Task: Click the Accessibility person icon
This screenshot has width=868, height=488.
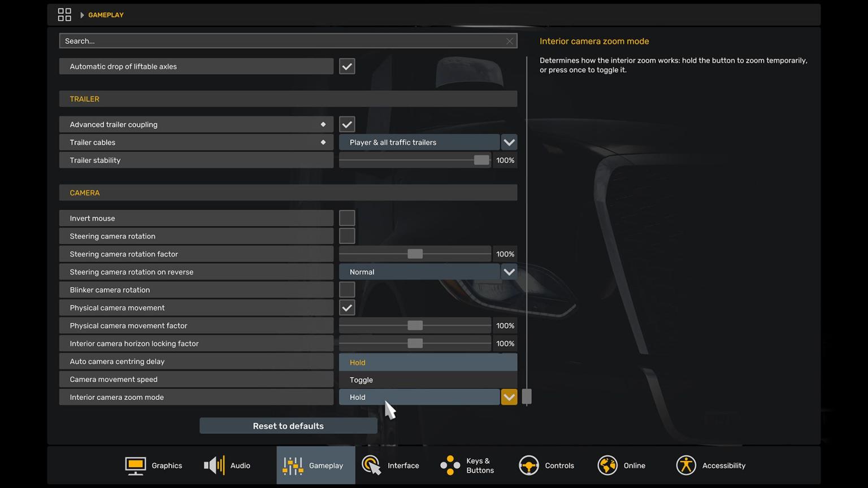Action: click(x=686, y=465)
